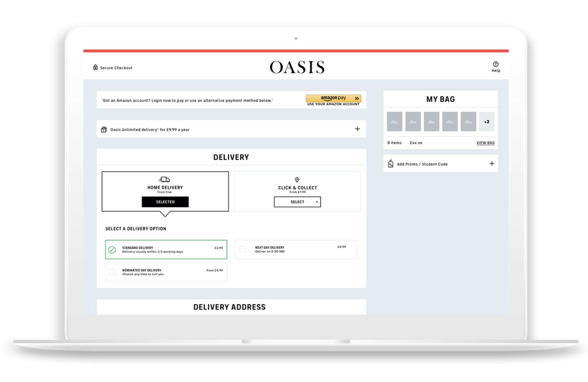Image resolution: width=588 pixels, height=382 pixels.
Task: Open the first item thumbnail in My Bag
Action: 395,121
